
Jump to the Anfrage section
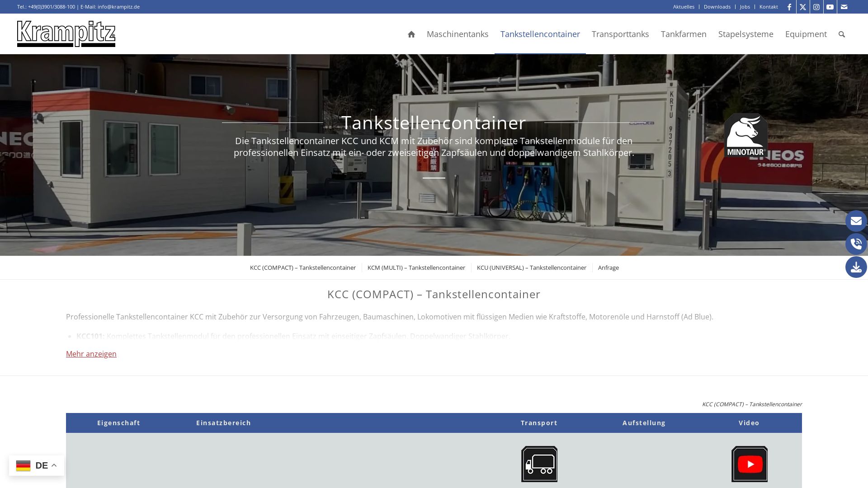click(609, 267)
